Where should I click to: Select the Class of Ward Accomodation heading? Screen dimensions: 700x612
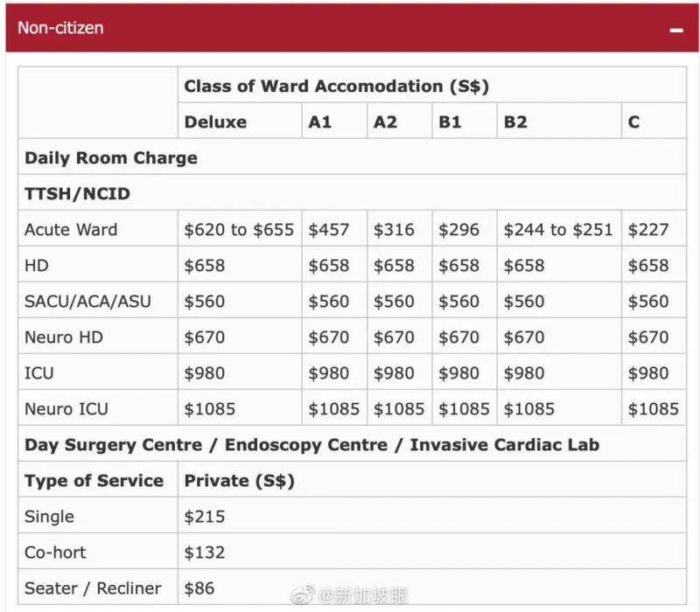(336, 86)
